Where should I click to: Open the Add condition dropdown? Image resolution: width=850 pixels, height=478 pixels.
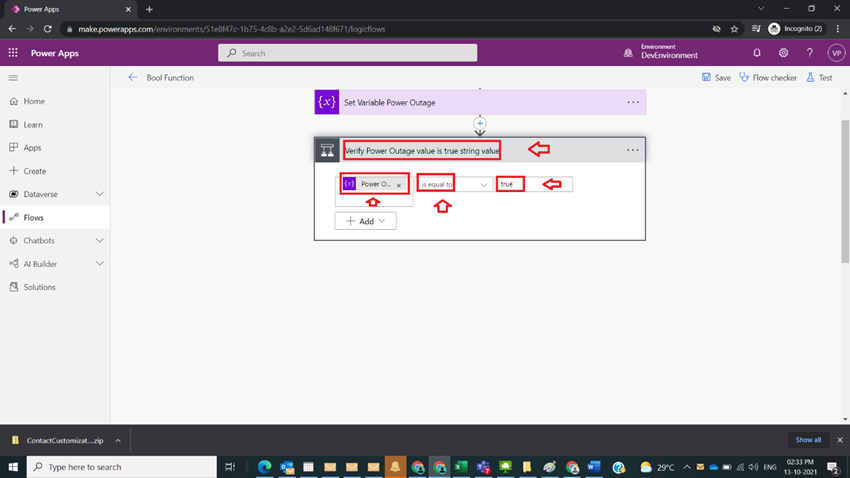pos(365,221)
